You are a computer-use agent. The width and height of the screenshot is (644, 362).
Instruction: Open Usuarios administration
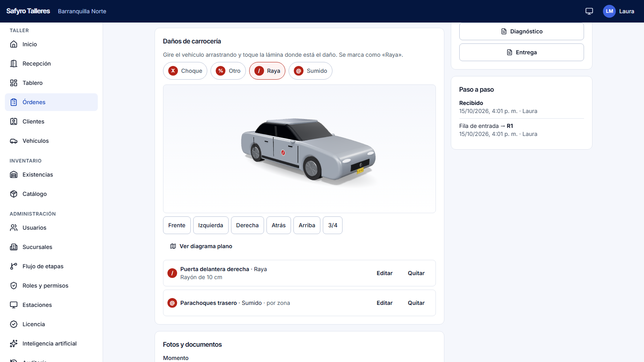coord(51,228)
